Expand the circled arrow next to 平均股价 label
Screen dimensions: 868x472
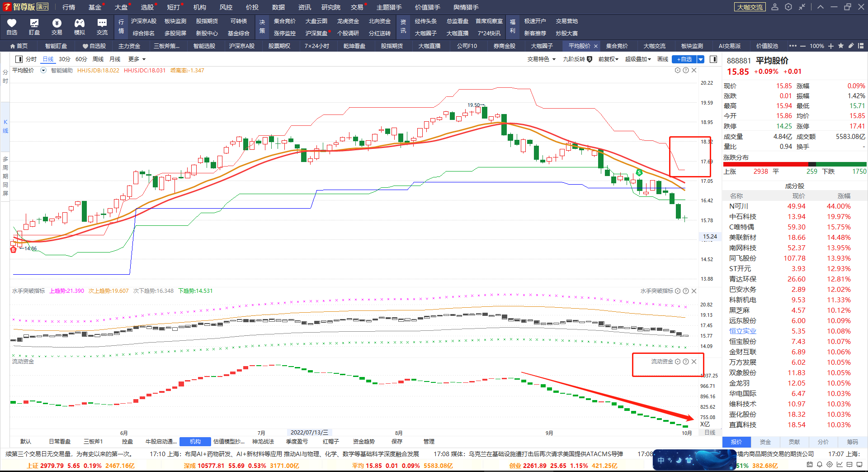[43, 70]
